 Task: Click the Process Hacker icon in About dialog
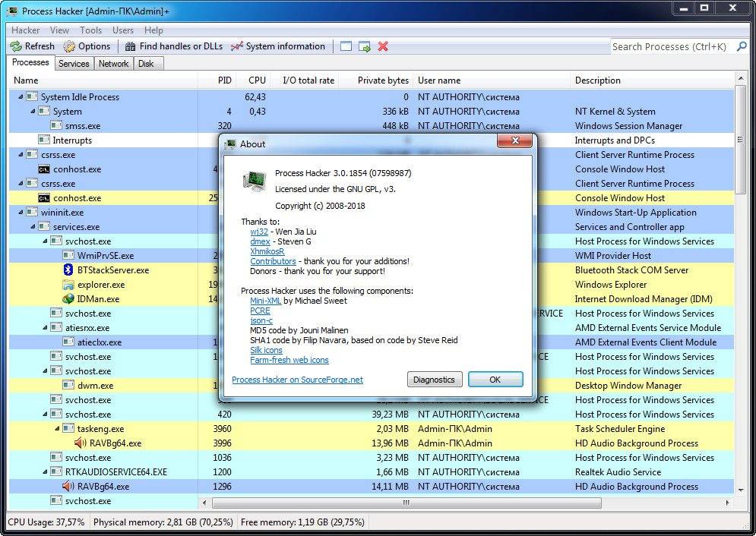(x=254, y=181)
